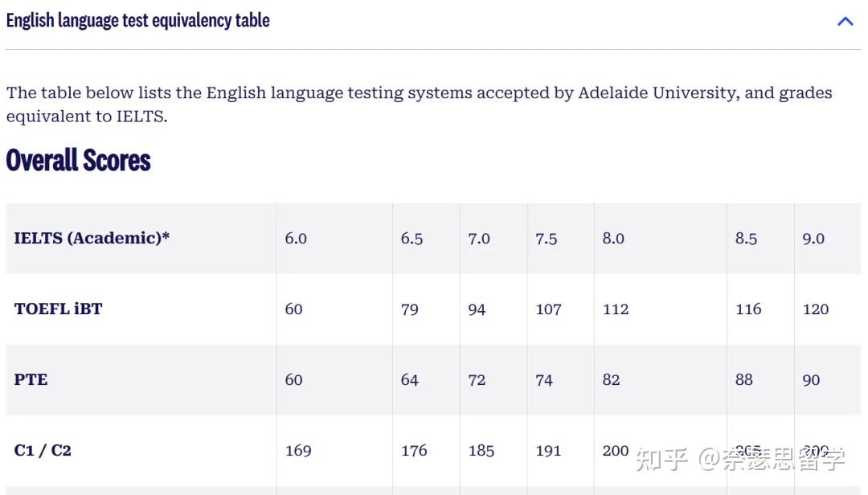The height and width of the screenshot is (495, 868).
Task: Select the C1 / C2 score 185
Action: tap(481, 451)
